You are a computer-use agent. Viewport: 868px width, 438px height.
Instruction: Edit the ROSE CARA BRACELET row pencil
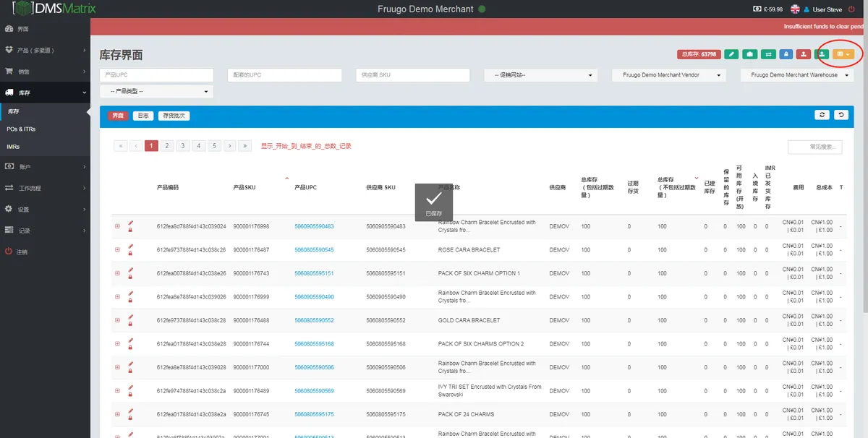[131, 246]
